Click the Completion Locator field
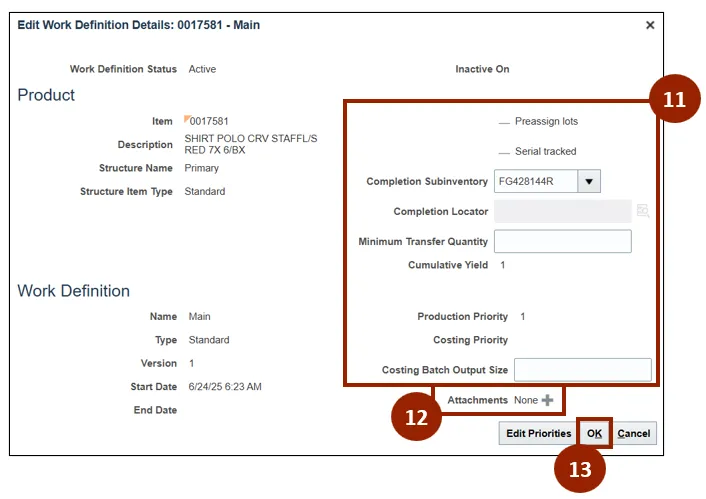This screenshot has width=706, height=499. 563,211
